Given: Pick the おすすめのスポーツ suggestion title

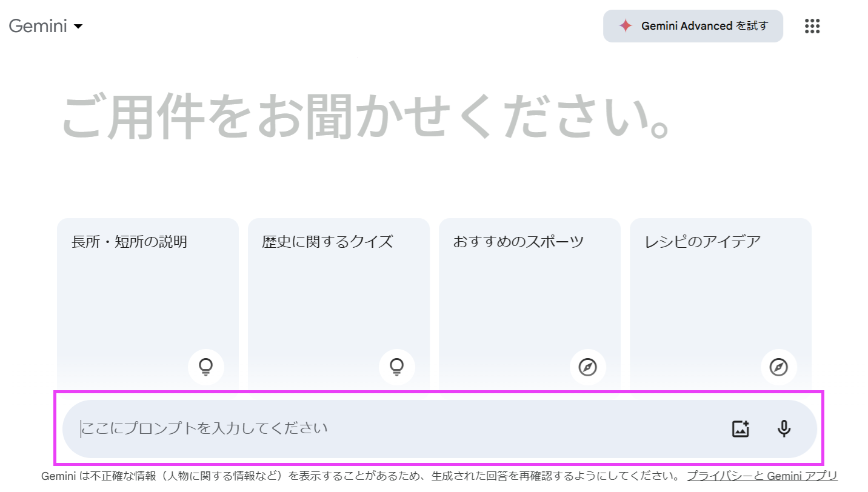Looking at the screenshot, I should [x=518, y=242].
